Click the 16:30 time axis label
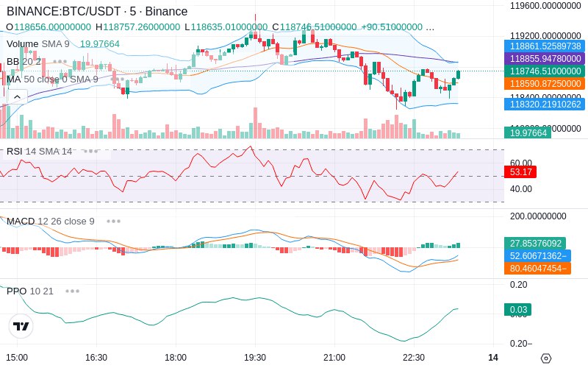The width and height of the screenshot is (588, 368). click(x=96, y=358)
